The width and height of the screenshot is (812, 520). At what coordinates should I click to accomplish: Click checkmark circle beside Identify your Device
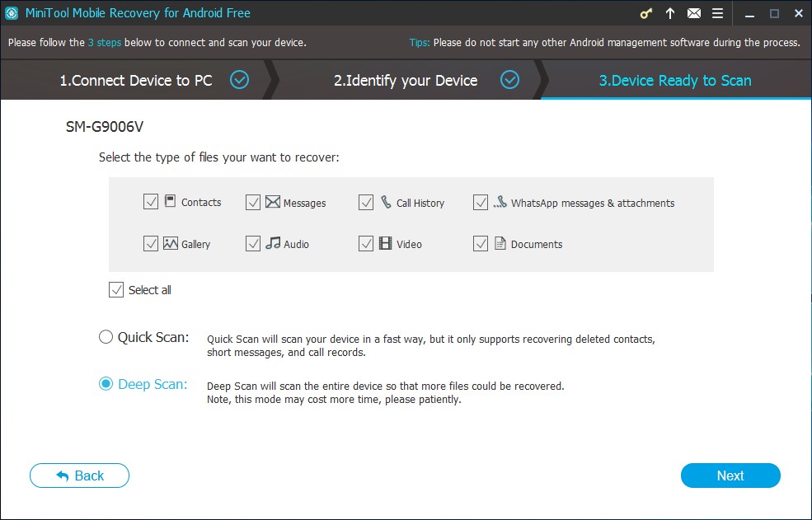click(x=509, y=80)
